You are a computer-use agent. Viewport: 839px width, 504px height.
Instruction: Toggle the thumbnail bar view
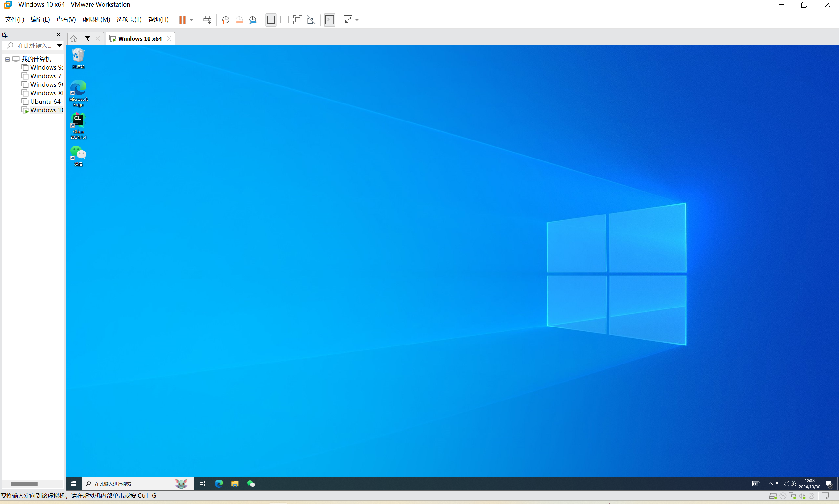click(x=284, y=20)
